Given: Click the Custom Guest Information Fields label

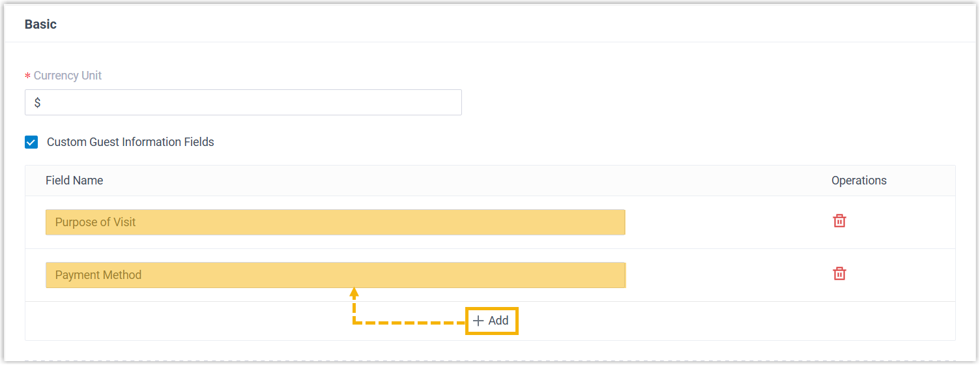Looking at the screenshot, I should tap(130, 142).
